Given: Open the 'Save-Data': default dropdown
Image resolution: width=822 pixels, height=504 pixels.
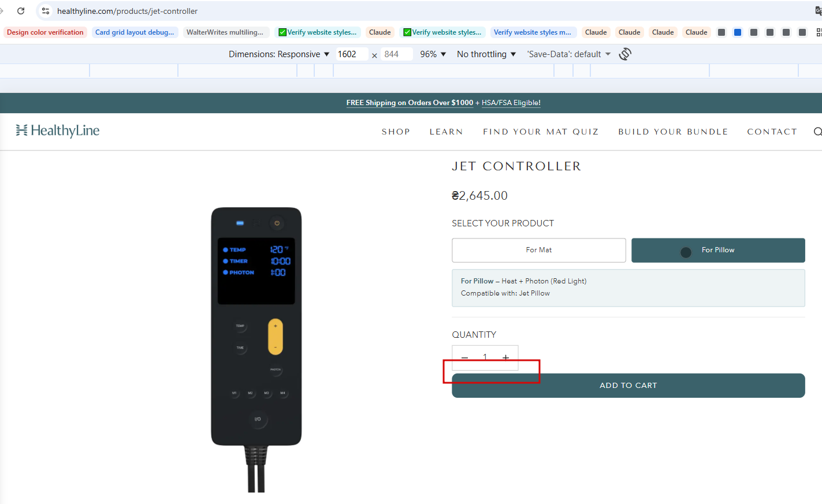Looking at the screenshot, I should pyautogui.click(x=568, y=54).
